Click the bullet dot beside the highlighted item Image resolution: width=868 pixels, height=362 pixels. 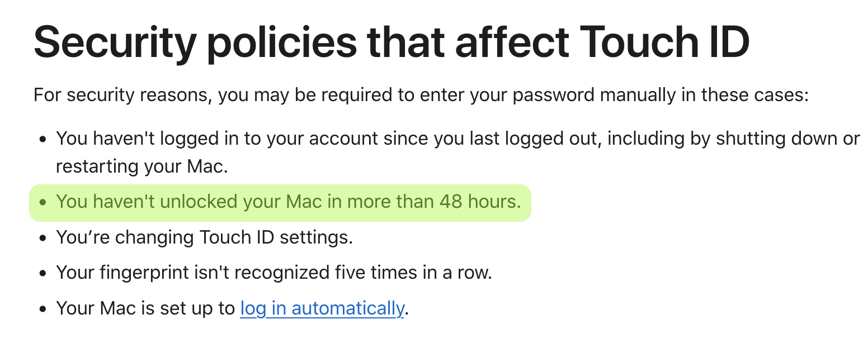coord(43,202)
